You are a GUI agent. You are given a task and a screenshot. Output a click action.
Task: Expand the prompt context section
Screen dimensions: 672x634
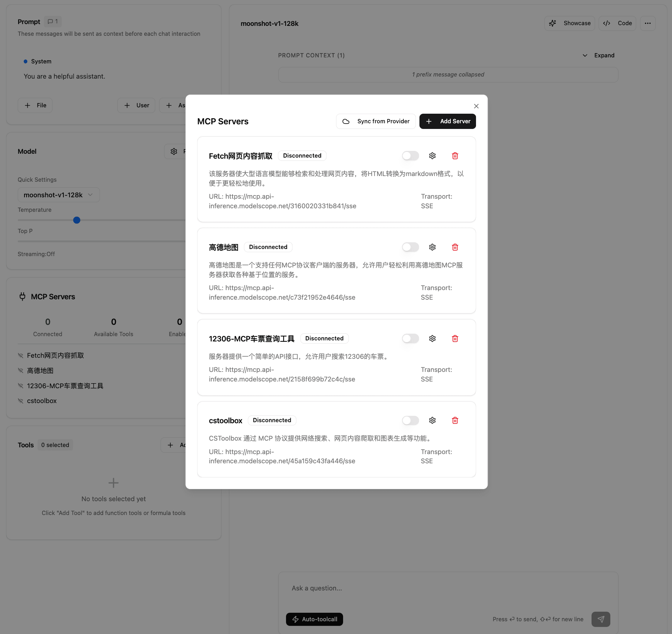pos(599,56)
